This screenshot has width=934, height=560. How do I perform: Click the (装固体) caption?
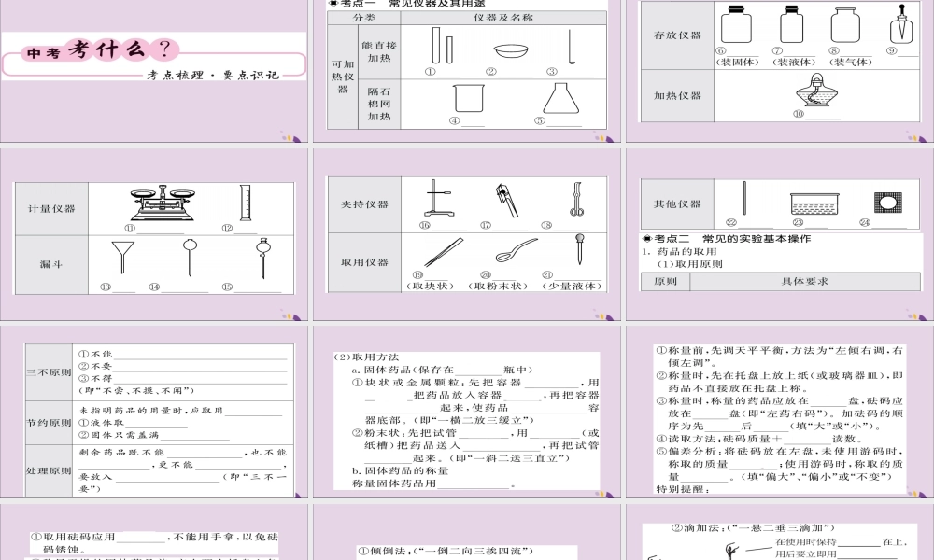(738, 62)
